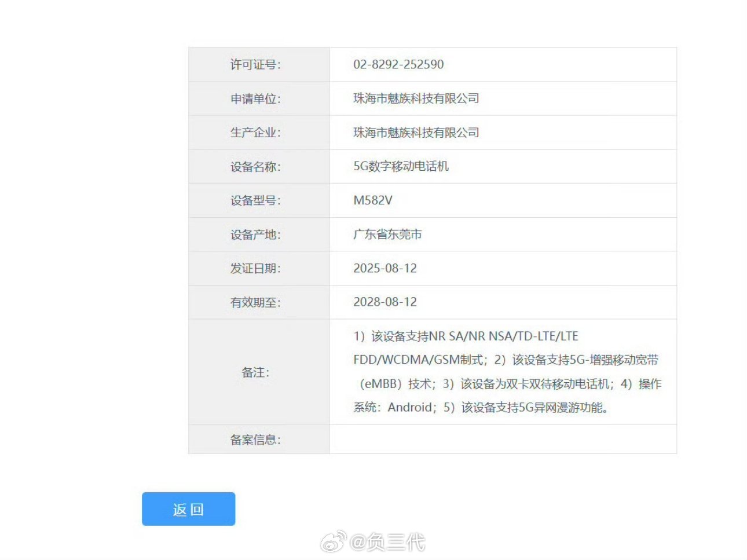This screenshot has width=747, height=560.
Task: Select device name 5G数字移动电话机
Action: (x=401, y=166)
